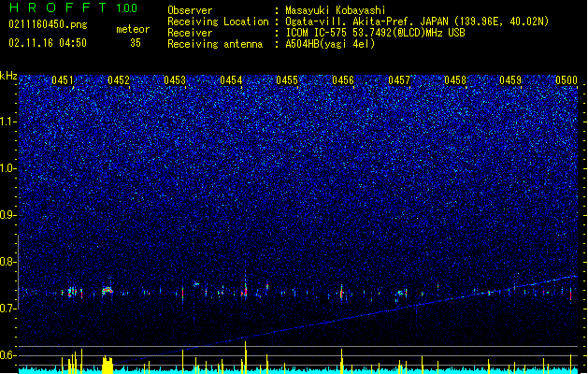Viewport: 588px width, 374px height.
Task: Click the Ogata-vill. Akita-Pref. JAPAN location text
Action: pyautogui.click(x=417, y=22)
